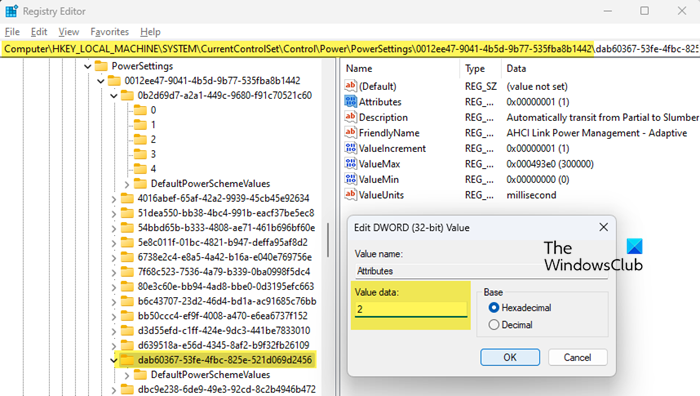Click the ValueUnits string value icon
The width and height of the screenshot is (700, 396).
coord(350,195)
